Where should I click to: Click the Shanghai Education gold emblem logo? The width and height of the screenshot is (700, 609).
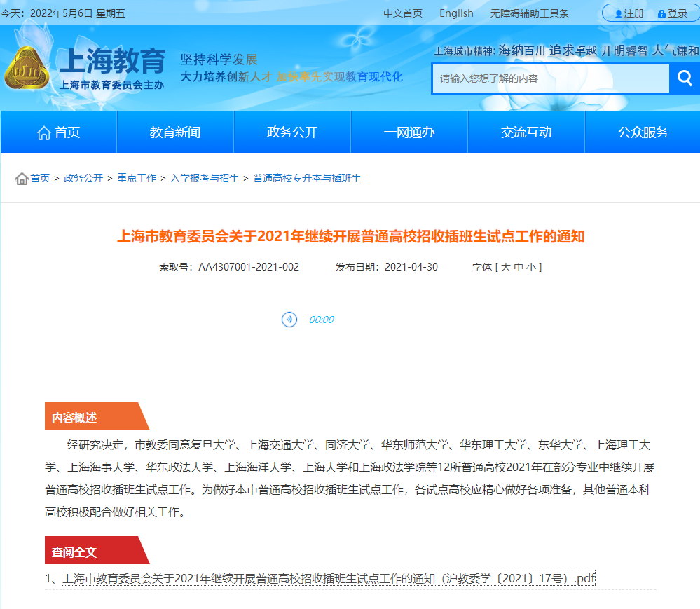coord(27,67)
